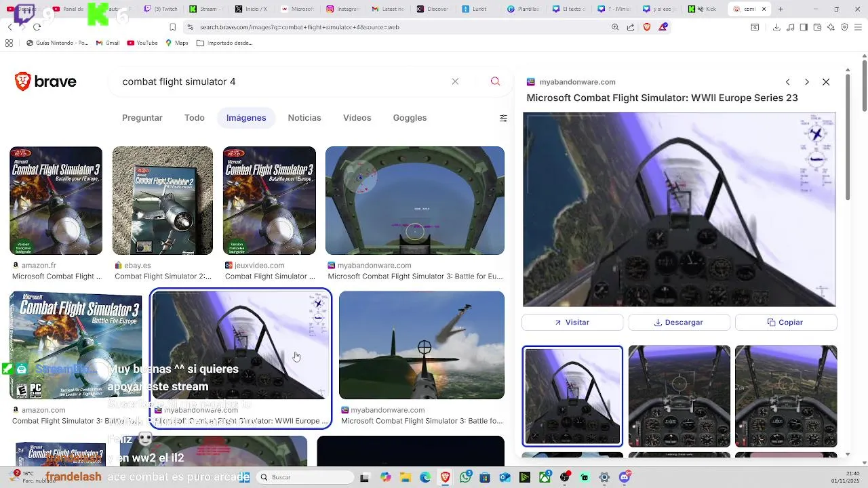Open the bomber crosshair screenshot thumbnail
The height and width of the screenshot is (488, 868).
422,345
